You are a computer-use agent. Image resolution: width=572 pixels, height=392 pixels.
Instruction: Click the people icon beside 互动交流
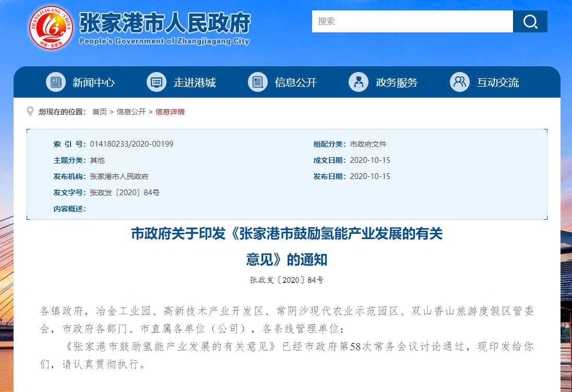pos(460,82)
